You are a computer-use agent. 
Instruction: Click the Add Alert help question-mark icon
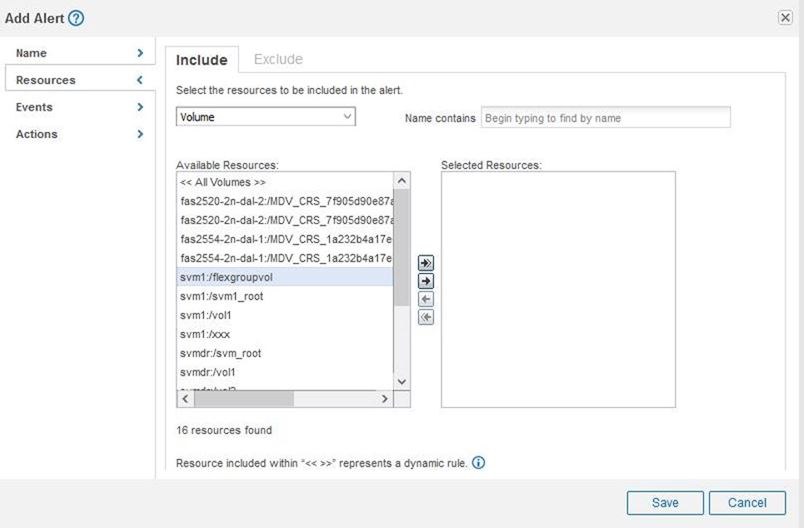point(76,18)
